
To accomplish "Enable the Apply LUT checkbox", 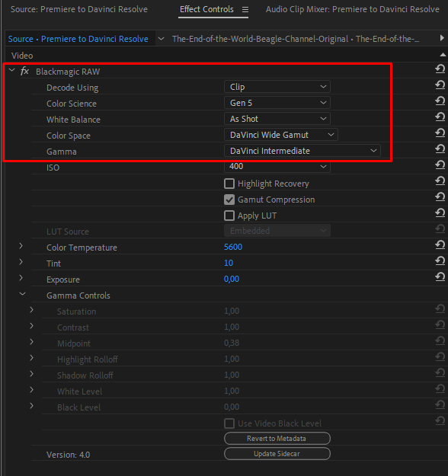I will click(229, 216).
